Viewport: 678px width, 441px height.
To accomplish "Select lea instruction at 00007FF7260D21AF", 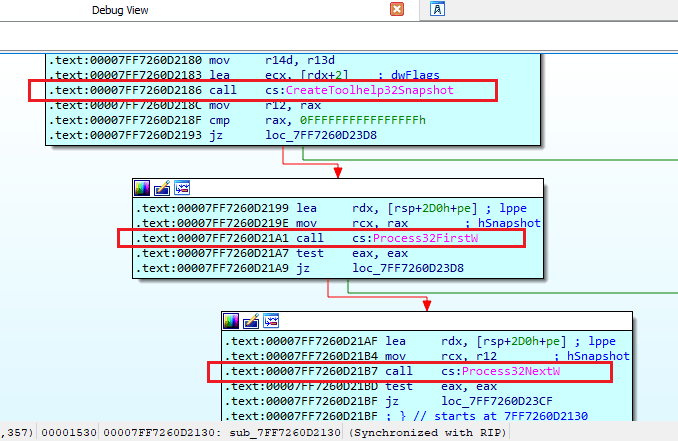I will click(x=419, y=342).
